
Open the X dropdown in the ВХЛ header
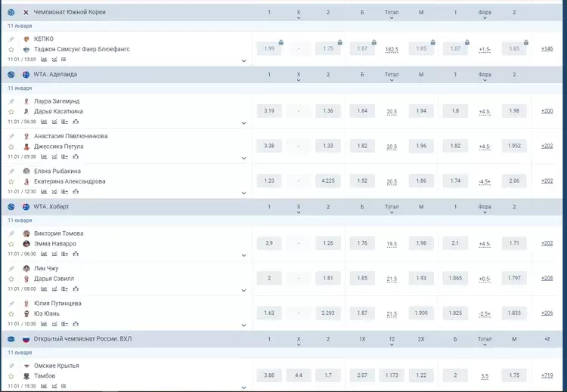pos(299,341)
